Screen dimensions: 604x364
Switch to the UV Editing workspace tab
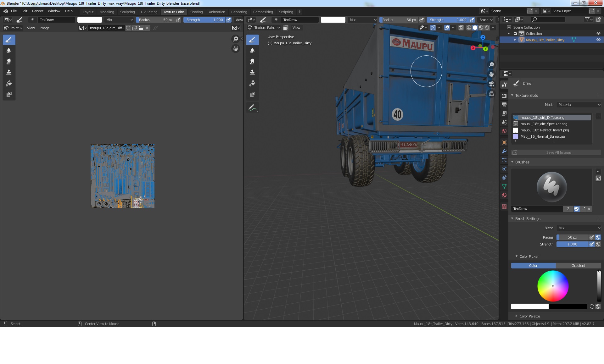tap(149, 12)
